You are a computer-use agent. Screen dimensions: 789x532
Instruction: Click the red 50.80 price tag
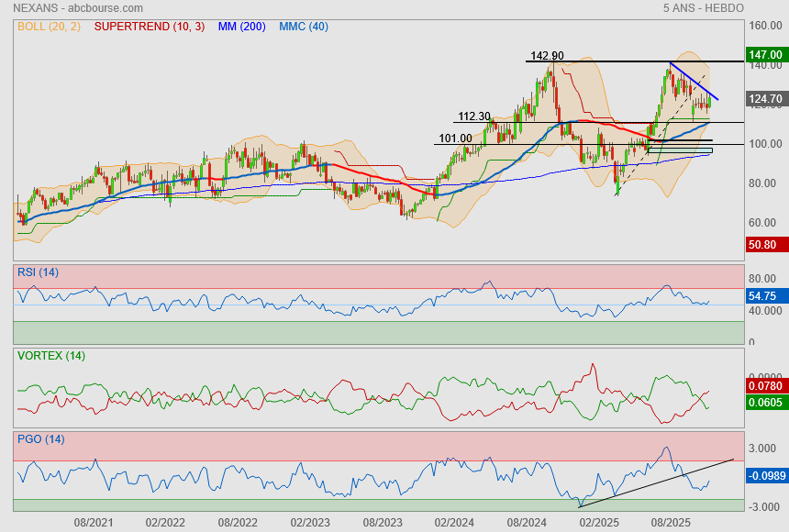click(x=764, y=245)
